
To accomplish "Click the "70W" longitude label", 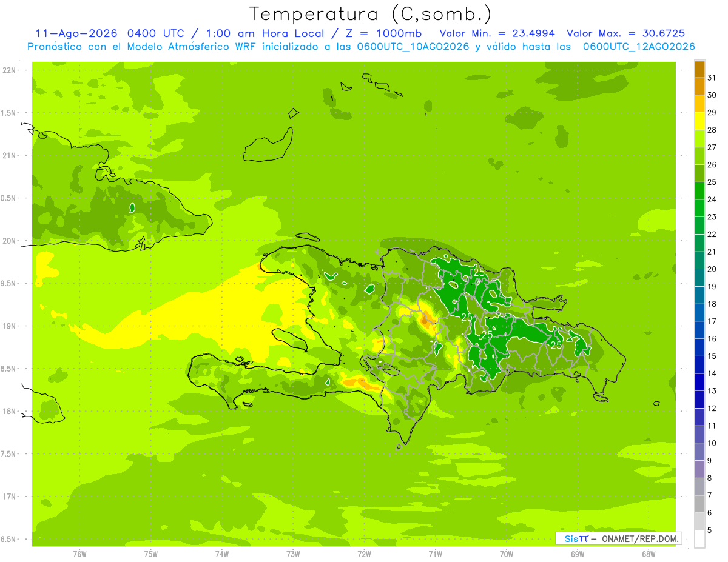I will [x=507, y=554].
